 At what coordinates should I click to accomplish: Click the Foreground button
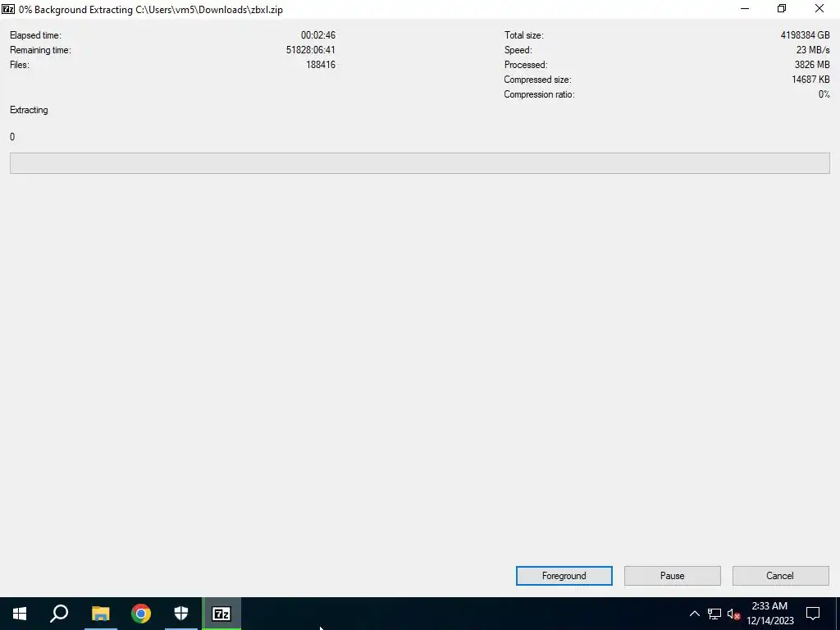(x=564, y=575)
